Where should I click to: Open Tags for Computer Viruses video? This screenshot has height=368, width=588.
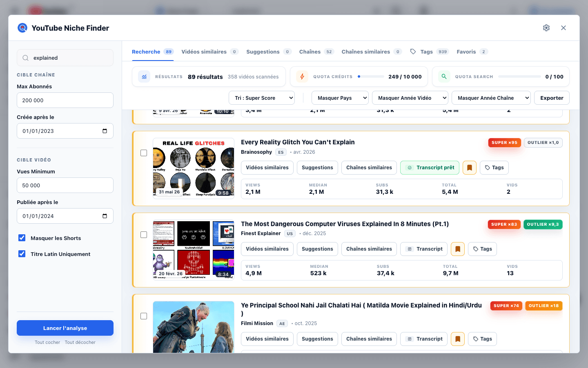click(x=482, y=249)
